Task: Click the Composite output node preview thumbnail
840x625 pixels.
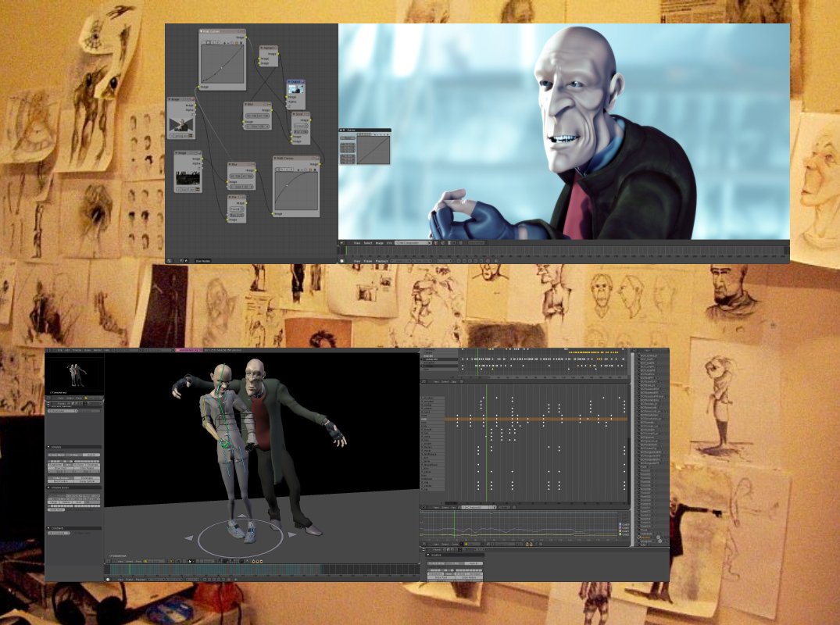Action: coord(295,89)
